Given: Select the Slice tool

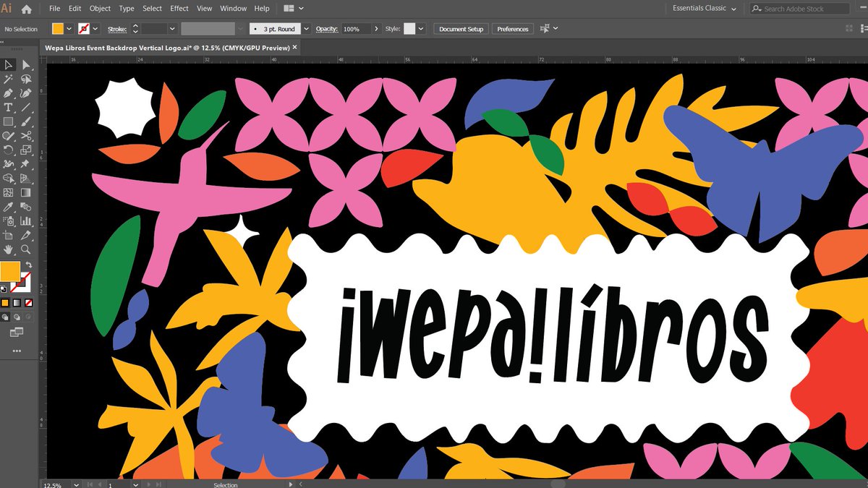Looking at the screenshot, I should 26,235.
